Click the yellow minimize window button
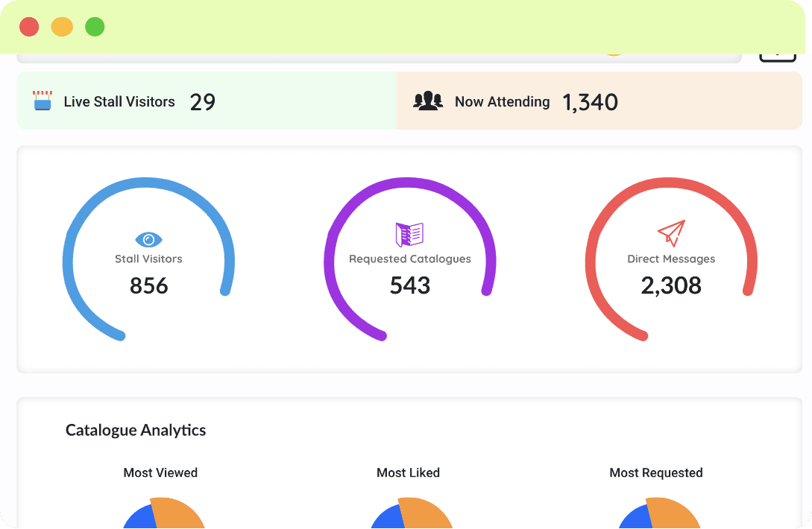 [62, 26]
